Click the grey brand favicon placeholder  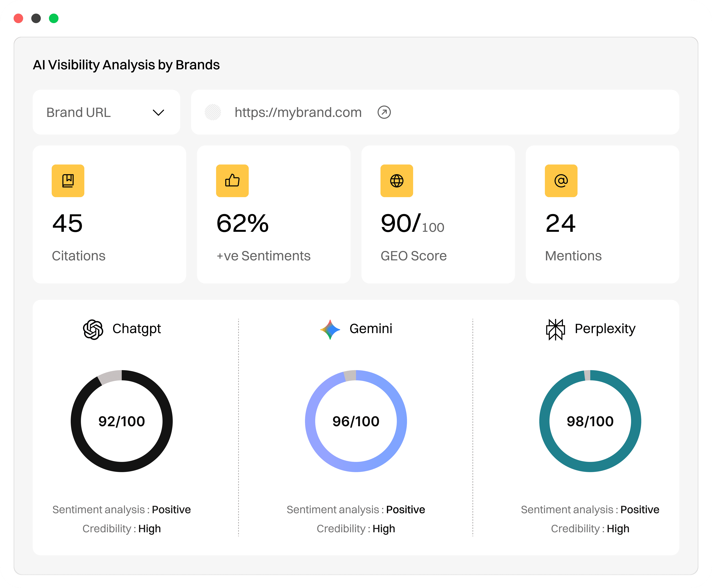coord(213,112)
